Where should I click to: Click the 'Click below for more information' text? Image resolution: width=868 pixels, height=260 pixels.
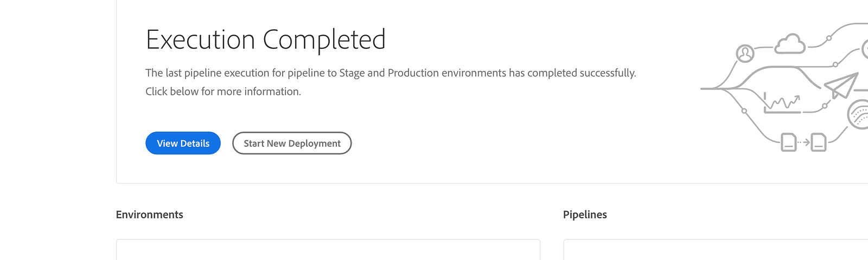coord(223,92)
